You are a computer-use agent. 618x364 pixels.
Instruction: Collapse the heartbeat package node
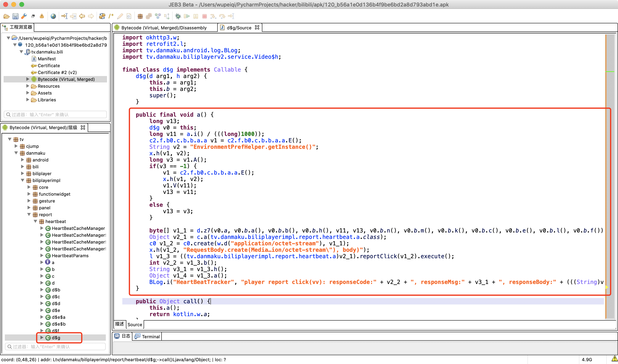(x=35, y=221)
